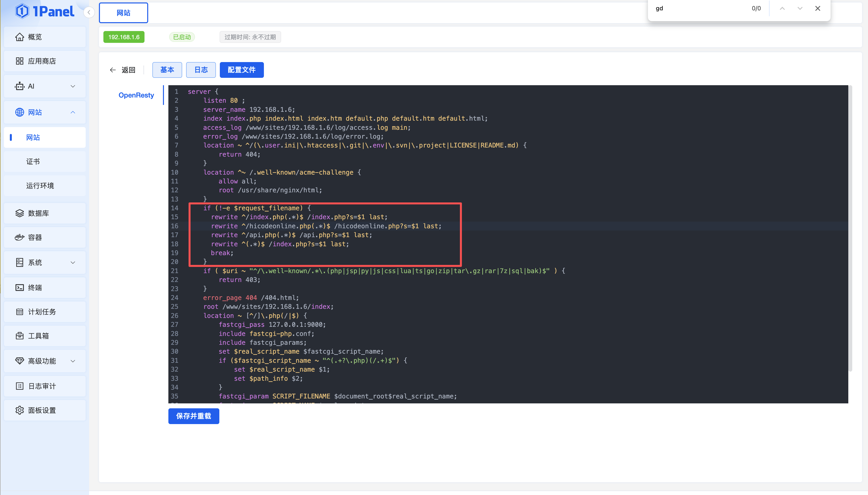Image resolution: width=868 pixels, height=495 pixels.
Task: Collapse the 网站 menu group
Action: coord(73,112)
